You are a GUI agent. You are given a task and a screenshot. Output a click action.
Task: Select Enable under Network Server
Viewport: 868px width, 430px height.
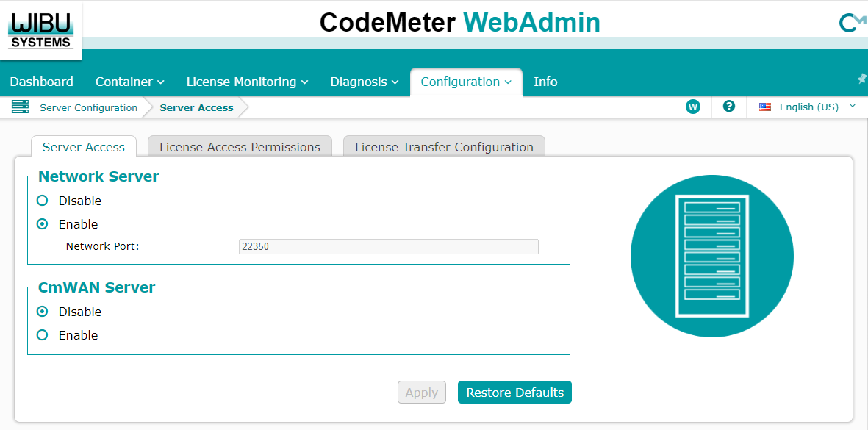[x=43, y=224]
